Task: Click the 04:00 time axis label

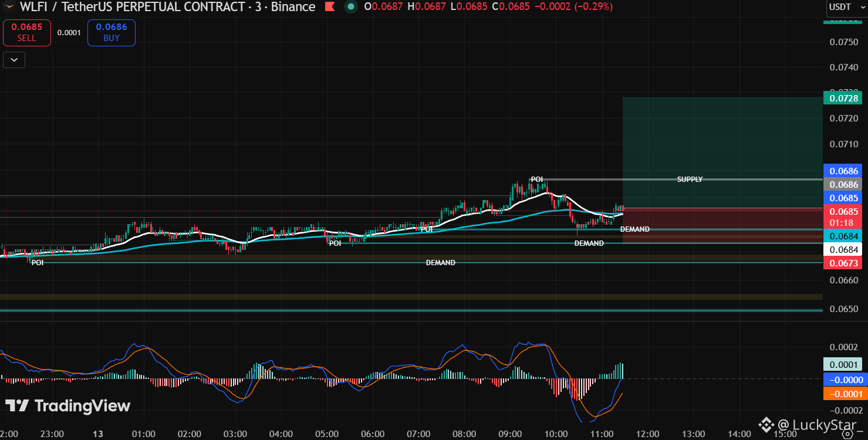Action: coord(281,434)
